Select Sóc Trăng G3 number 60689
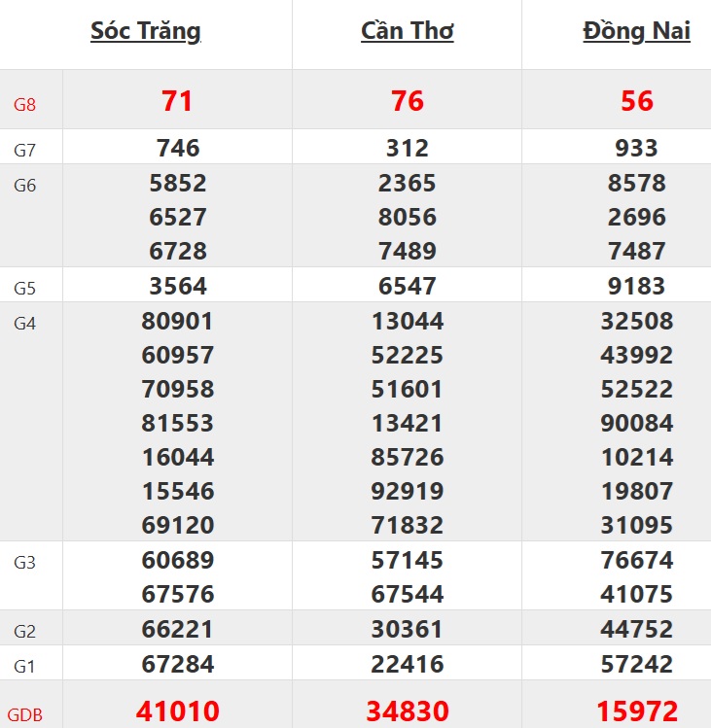Image resolution: width=711 pixels, height=728 pixels. click(177, 560)
